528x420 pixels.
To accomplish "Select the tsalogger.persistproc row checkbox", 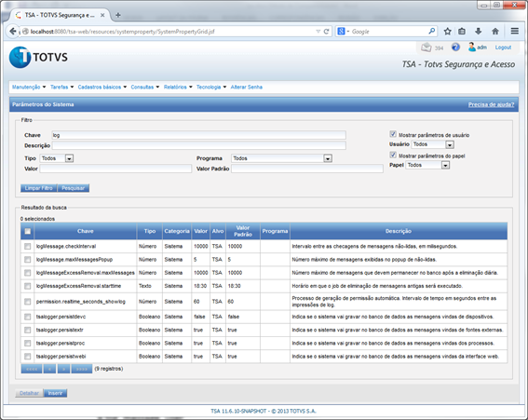I will coord(28,343).
